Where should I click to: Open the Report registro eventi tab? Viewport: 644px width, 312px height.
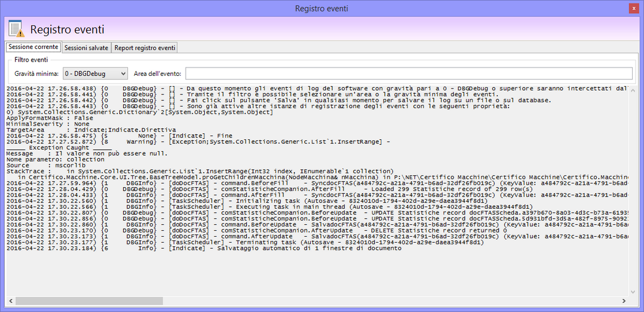(145, 48)
